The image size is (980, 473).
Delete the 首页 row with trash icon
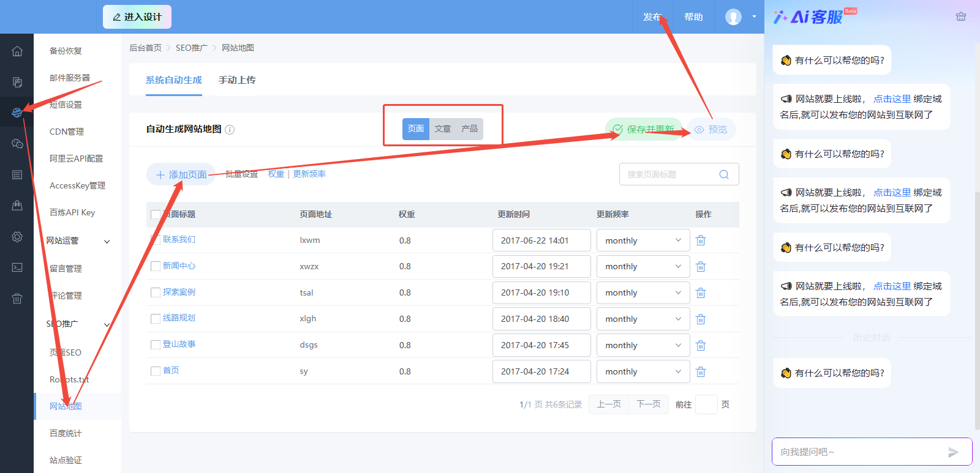[701, 371]
